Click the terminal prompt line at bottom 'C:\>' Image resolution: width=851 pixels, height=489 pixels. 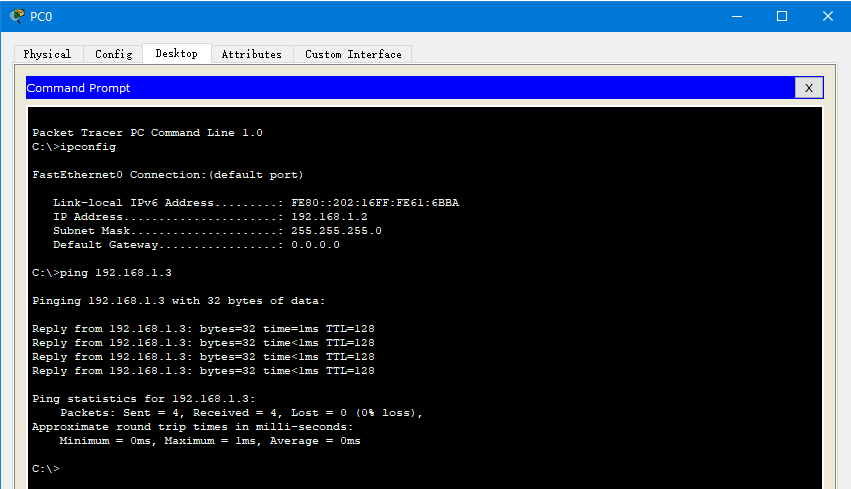(46, 468)
